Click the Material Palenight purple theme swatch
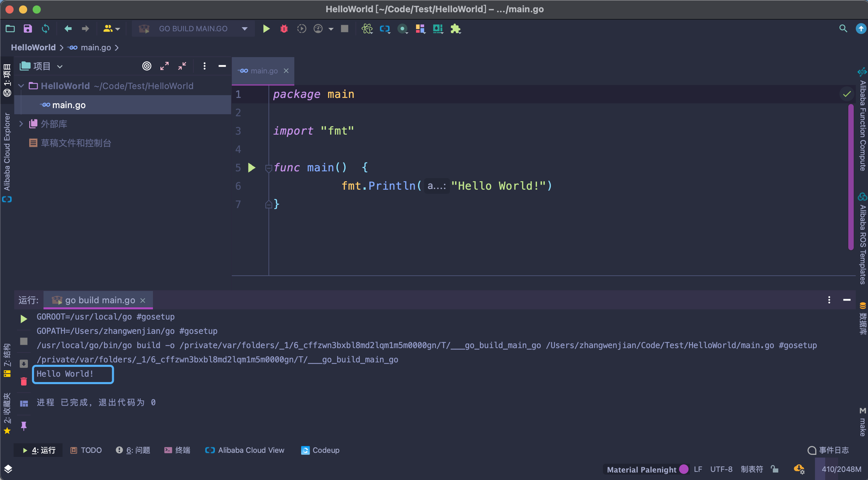This screenshot has width=868, height=480. pos(683,469)
